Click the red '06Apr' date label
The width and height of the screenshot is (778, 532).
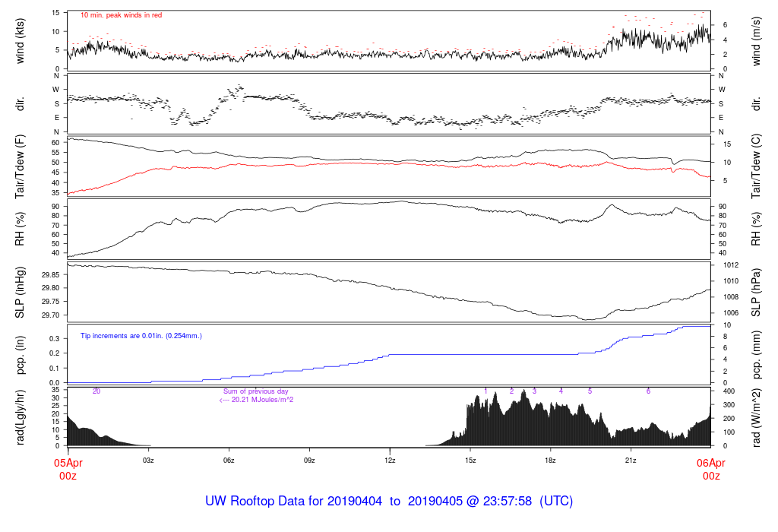coord(711,463)
